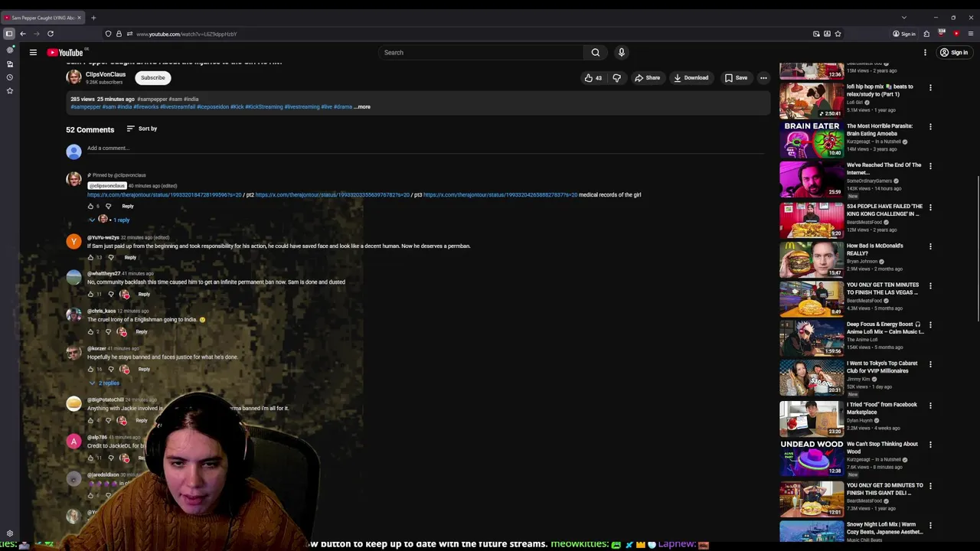Reply to the @whattheys27 comment

pos(144,294)
